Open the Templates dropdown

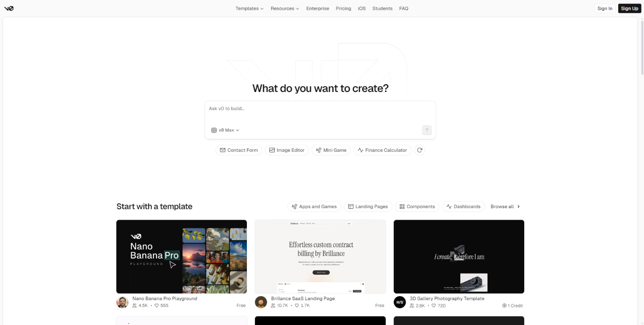click(x=249, y=8)
